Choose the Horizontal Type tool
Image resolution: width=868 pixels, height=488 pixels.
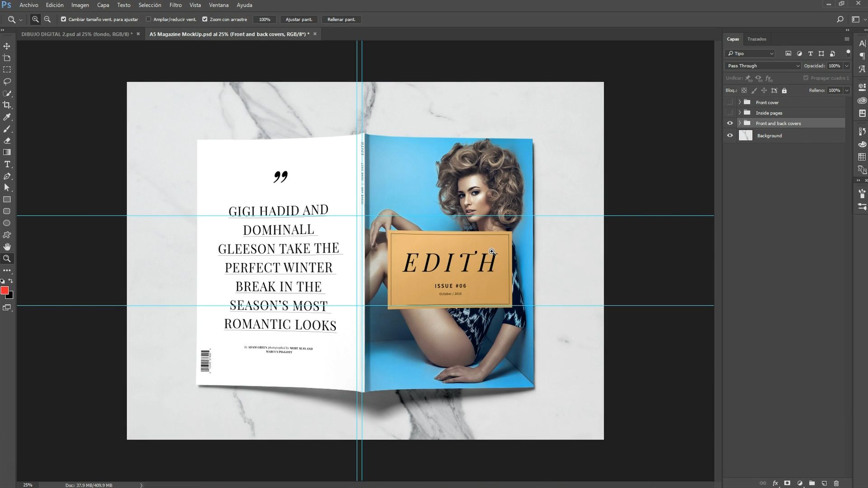[x=7, y=164]
